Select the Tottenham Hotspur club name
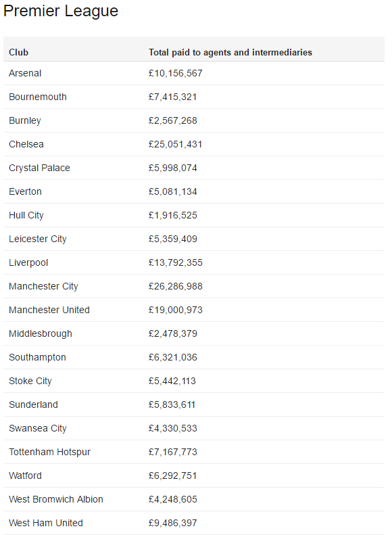 [49, 452]
